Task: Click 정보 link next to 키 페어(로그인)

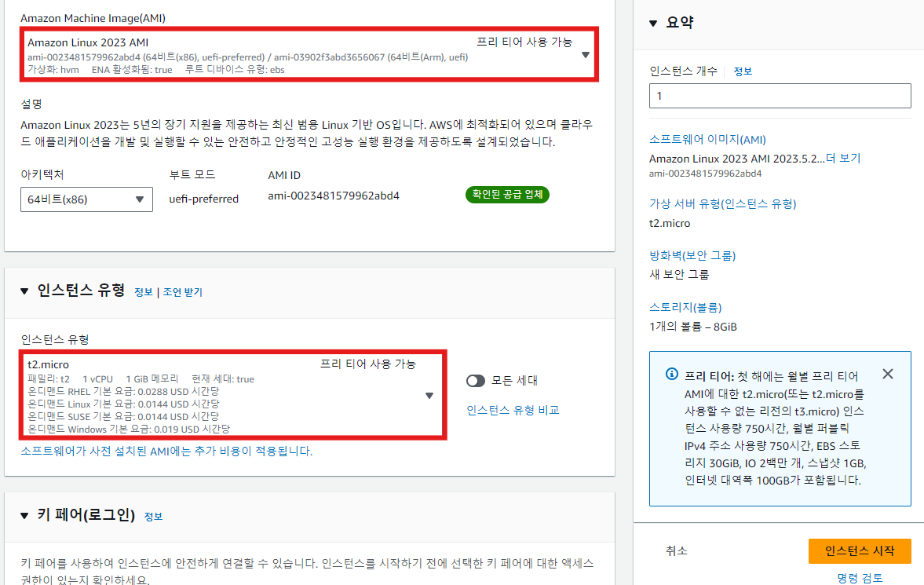Action: coord(153,517)
